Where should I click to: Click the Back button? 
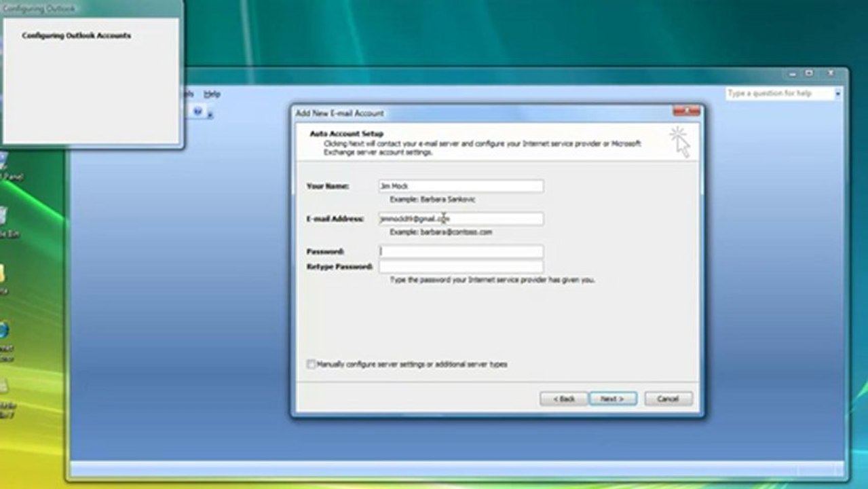tap(563, 399)
